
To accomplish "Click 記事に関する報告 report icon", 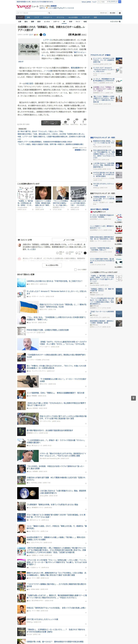I will pyautogui.click(x=23, y=124).
